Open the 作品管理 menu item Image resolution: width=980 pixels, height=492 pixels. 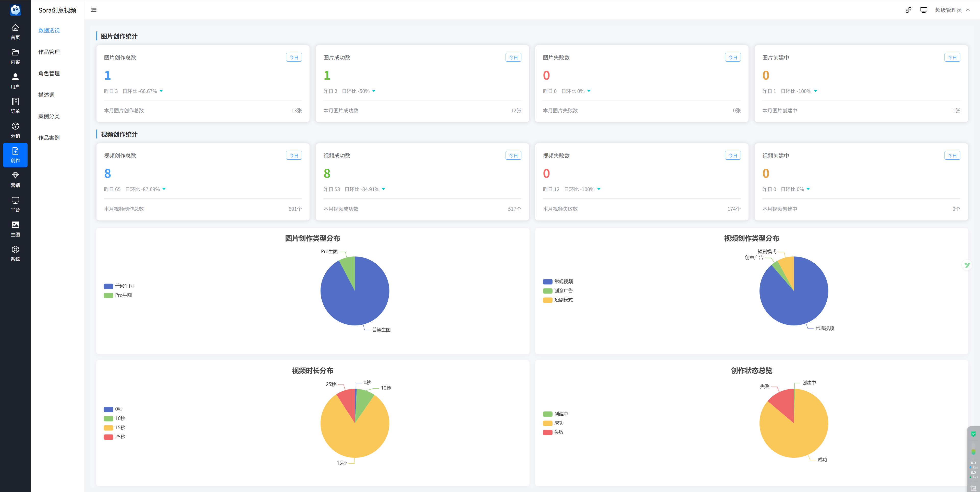pos(49,52)
